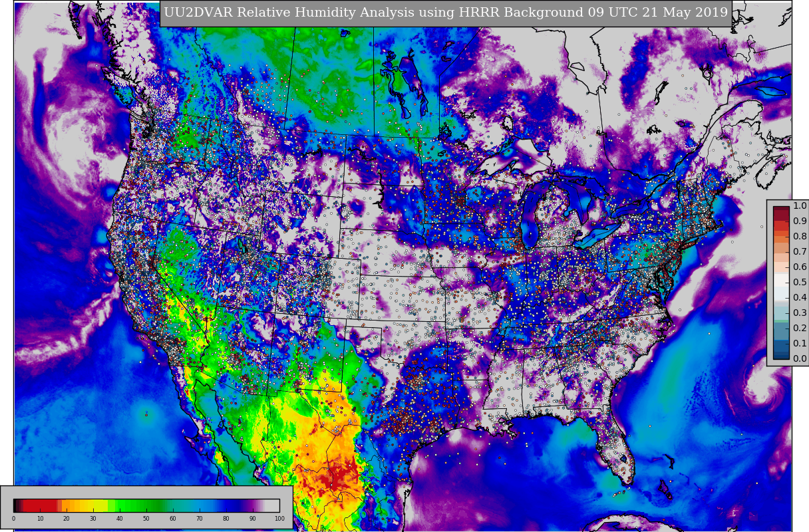Click the 0.9 label on the right colorbar

800,221
